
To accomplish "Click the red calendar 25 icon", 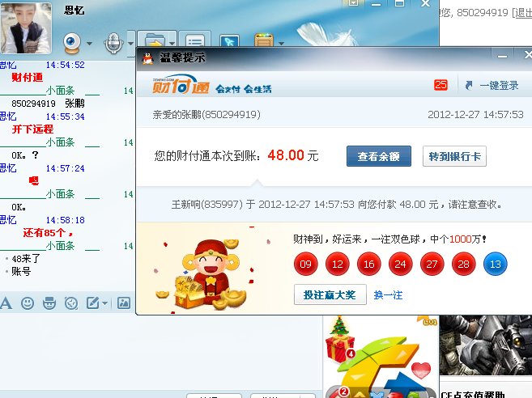I will 440,85.
